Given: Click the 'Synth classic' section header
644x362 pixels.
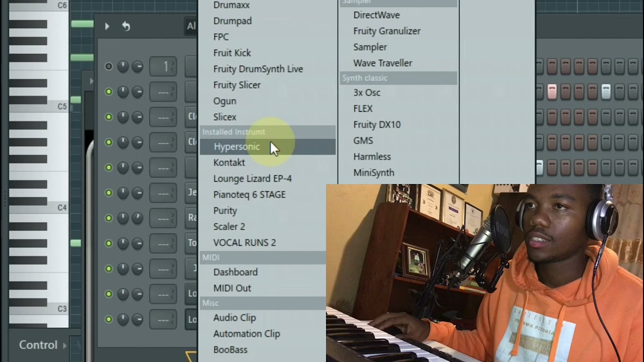Looking at the screenshot, I should point(398,78).
